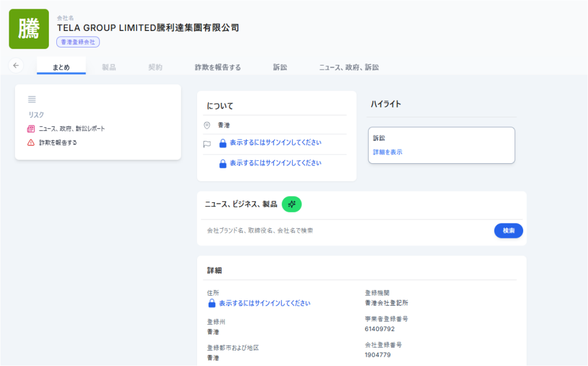Go back with the left arrow button
The image size is (588, 366).
pos(16,66)
